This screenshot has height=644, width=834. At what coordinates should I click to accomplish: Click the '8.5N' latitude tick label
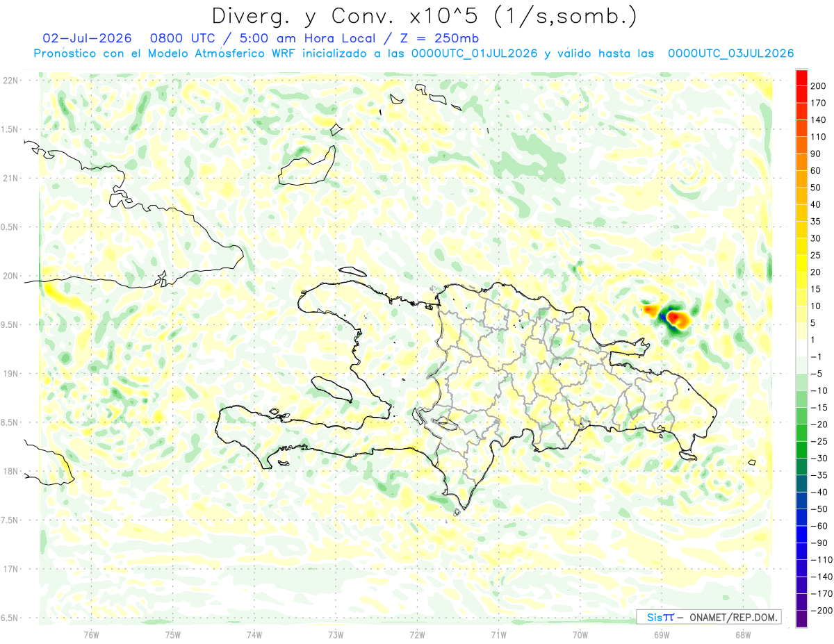pos(10,422)
